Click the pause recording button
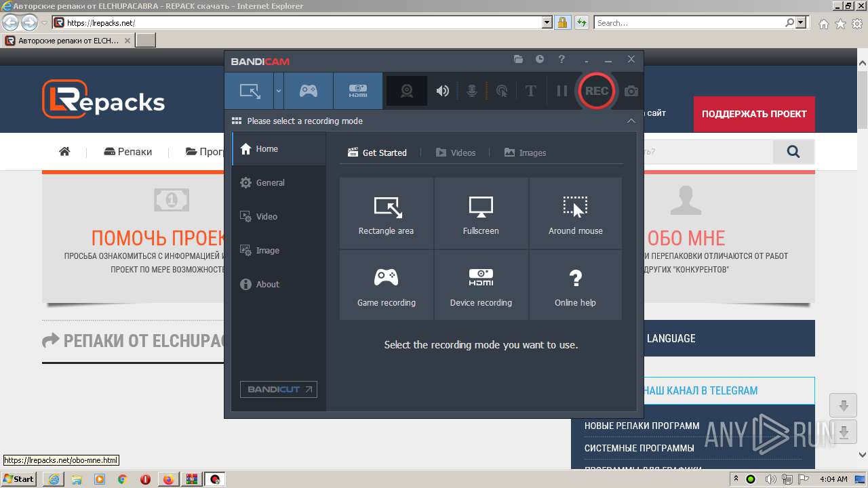The height and width of the screenshot is (488, 868). click(x=561, y=91)
